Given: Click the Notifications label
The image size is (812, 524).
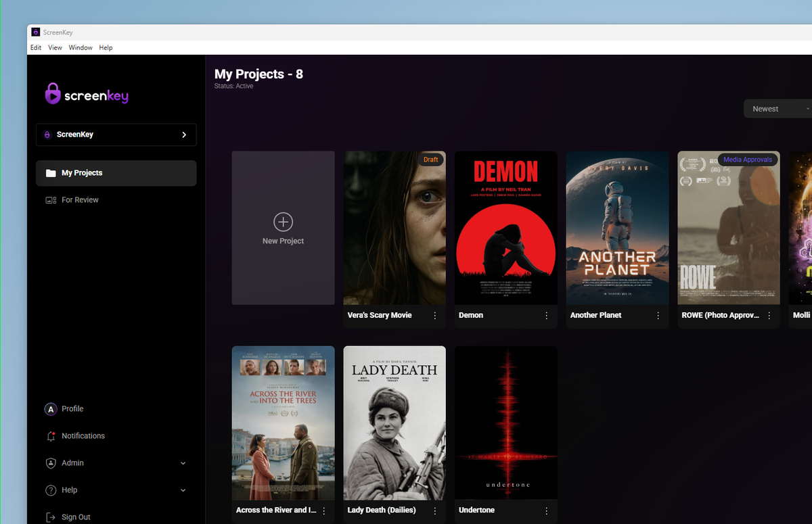Looking at the screenshot, I should (x=83, y=436).
